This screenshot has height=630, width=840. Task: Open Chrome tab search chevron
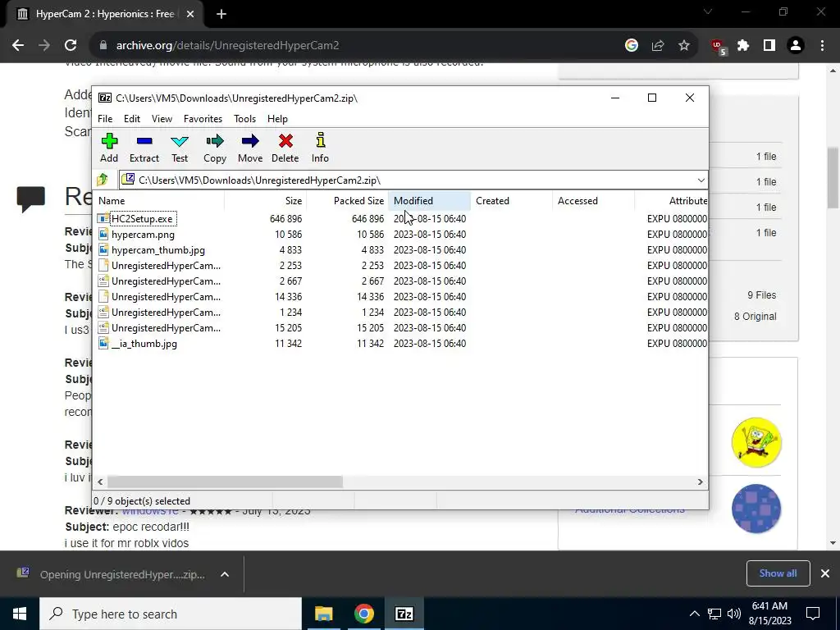pyautogui.click(x=708, y=11)
